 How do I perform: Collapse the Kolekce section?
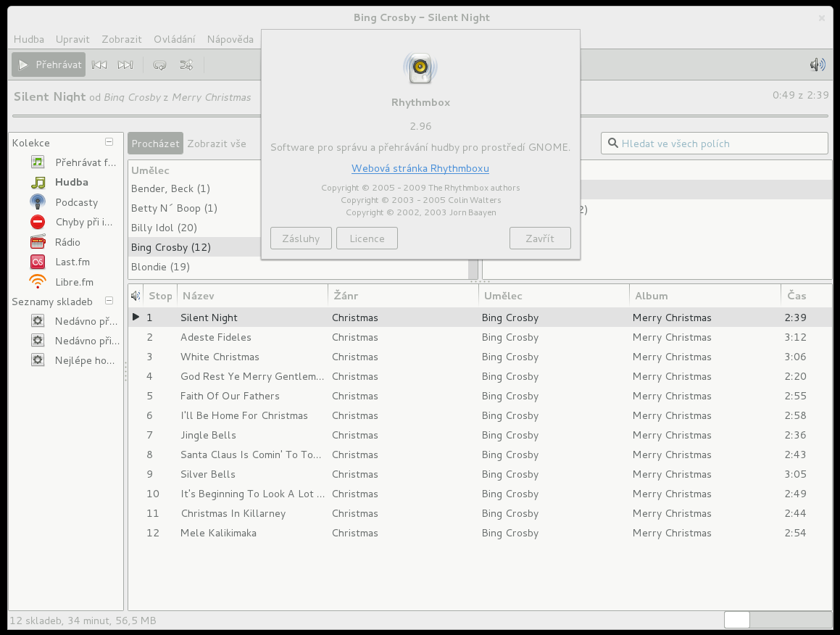tap(109, 142)
